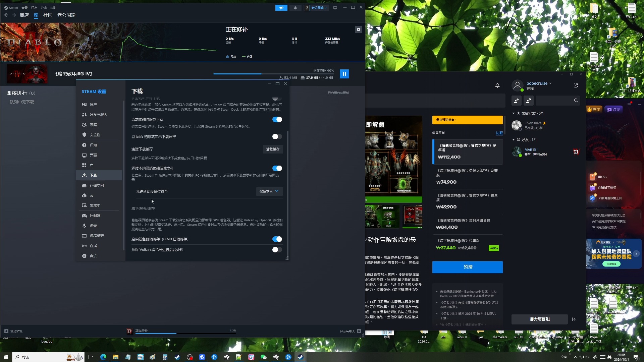Open the 帮助 menu in Steam menu bar
This screenshot has width=644, height=362.
point(53,8)
